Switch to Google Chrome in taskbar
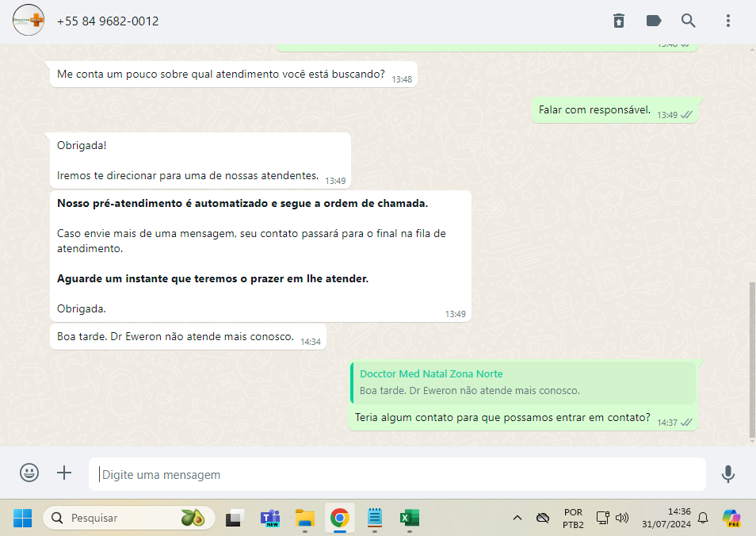Viewport: 756px width, 536px height. [x=340, y=518]
